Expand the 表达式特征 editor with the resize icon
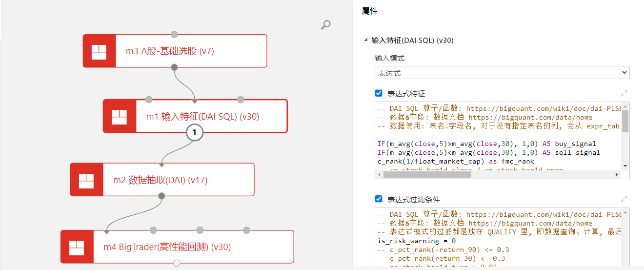The image size is (644, 270). pos(624,93)
